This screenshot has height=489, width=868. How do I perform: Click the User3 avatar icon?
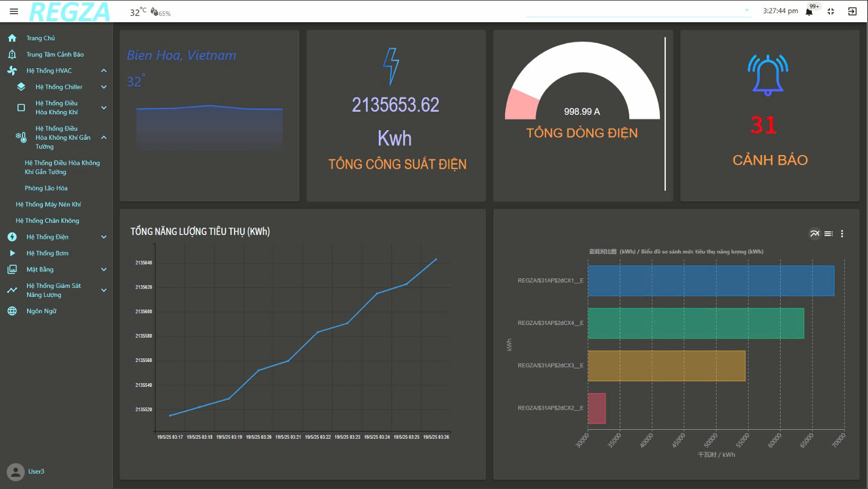click(x=16, y=472)
